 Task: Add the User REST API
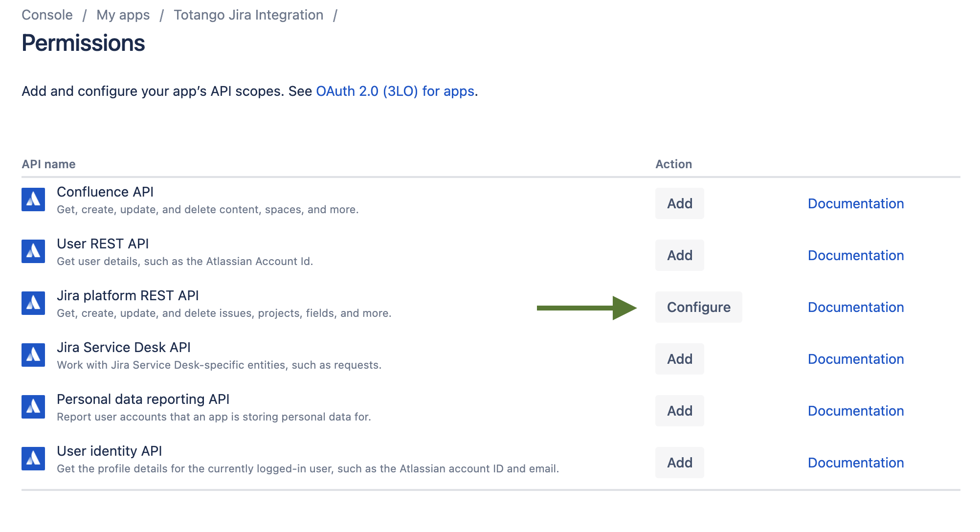(680, 255)
